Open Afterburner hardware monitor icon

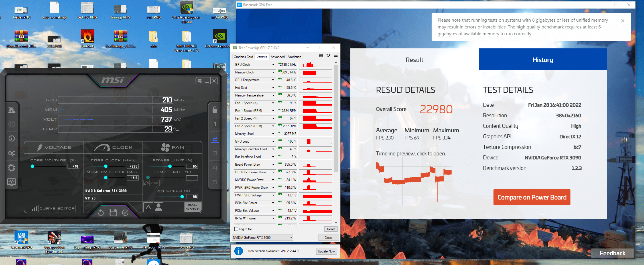click(12, 182)
